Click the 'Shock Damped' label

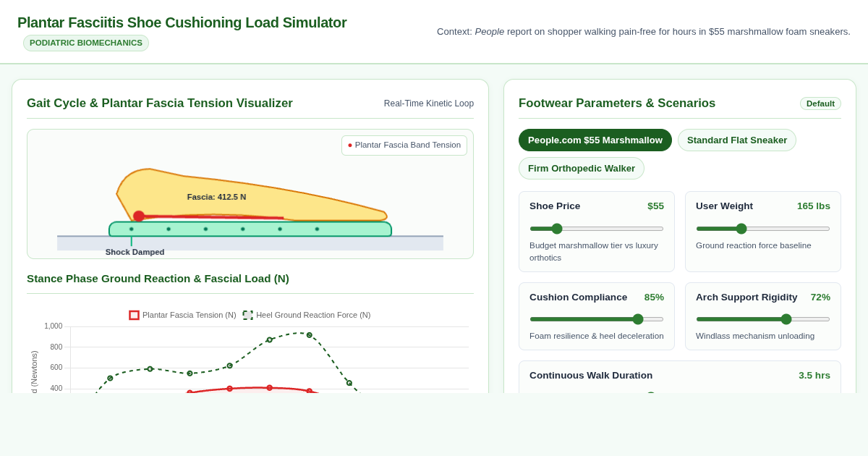(135, 252)
